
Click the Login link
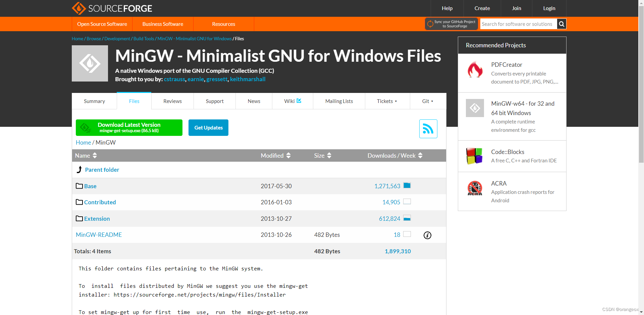(x=549, y=8)
